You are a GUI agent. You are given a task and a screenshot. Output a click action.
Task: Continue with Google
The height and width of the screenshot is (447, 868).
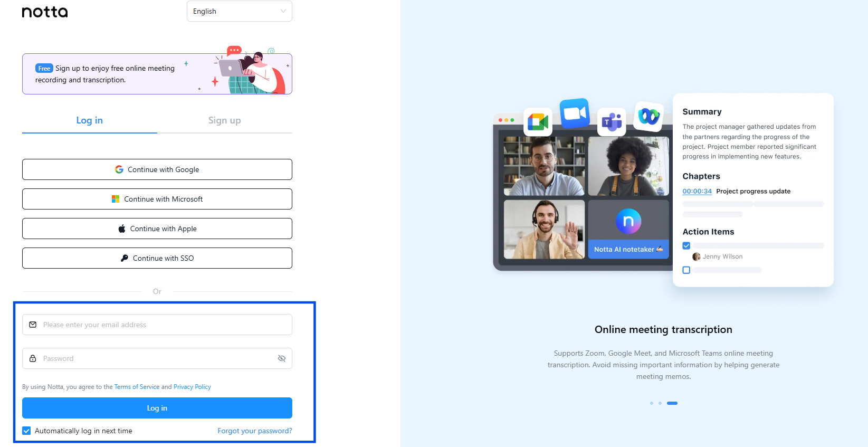[x=157, y=169]
